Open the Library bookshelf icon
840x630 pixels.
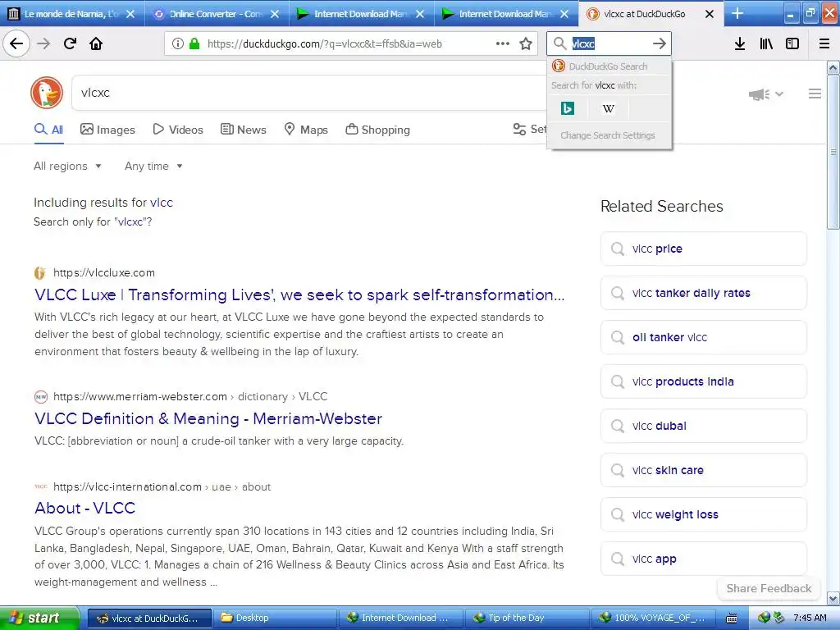766,43
